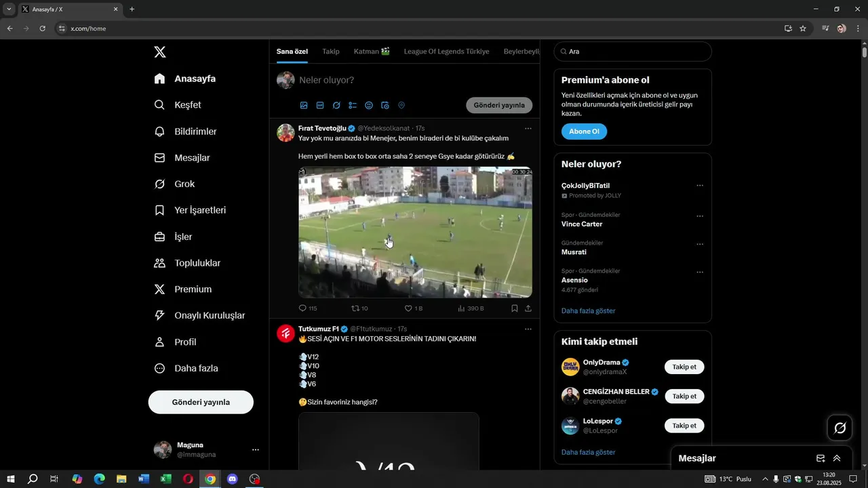Screen dimensions: 868x488
Task: Open Tutkumuz F1 profile avatar
Action: [x=285, y=333]
